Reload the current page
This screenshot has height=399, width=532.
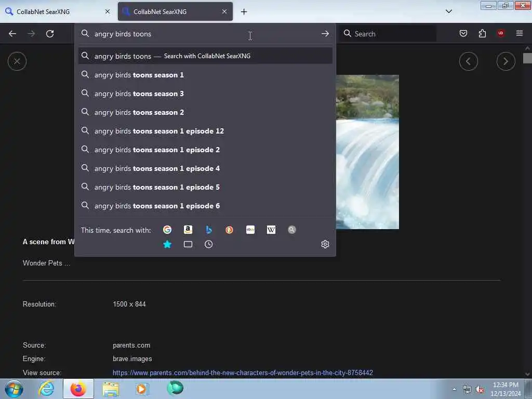50,34
